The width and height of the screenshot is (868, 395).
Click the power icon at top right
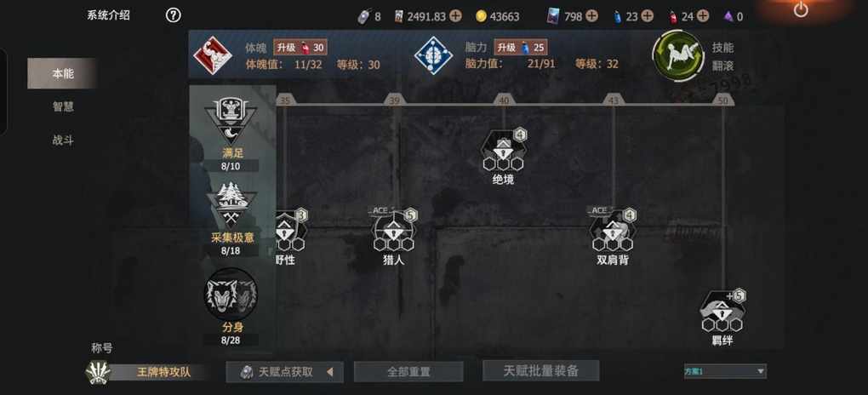pyautogui.click(x=801, y=10)
